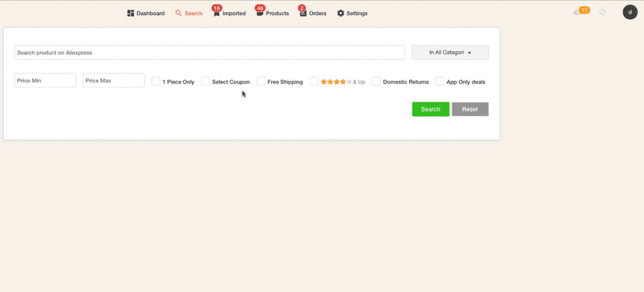Click the Dashboard grid icon
The image size is (644, 292).
131,13
